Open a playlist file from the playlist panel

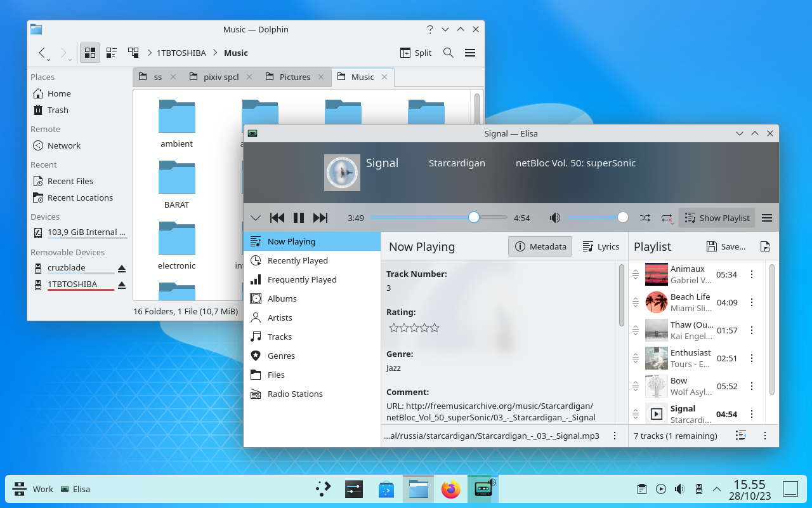coord(765,246)
